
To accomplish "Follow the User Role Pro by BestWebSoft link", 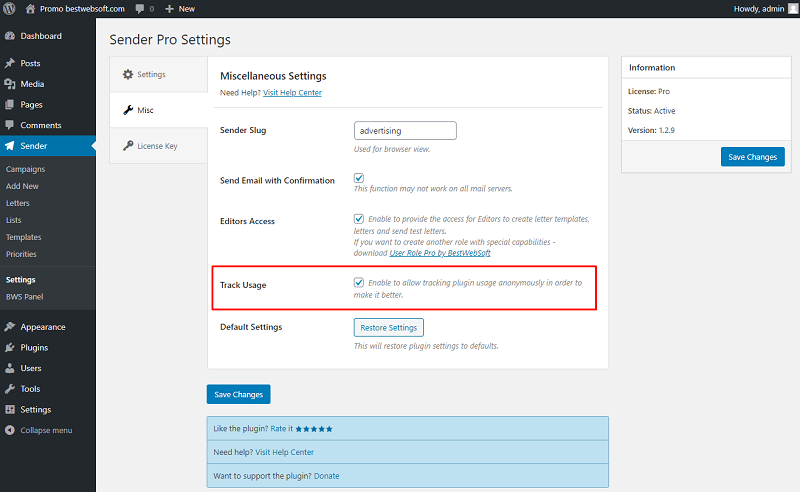I will pyautogui.click(x=440, y=253).
